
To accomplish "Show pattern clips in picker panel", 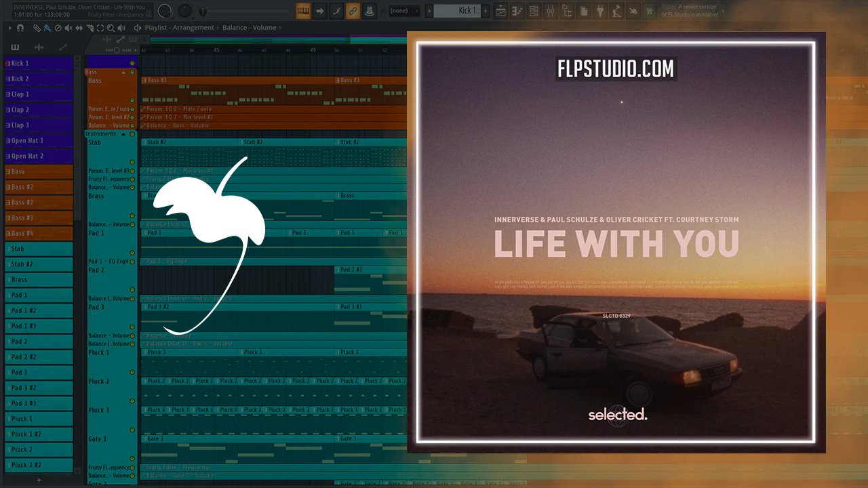I will coord(15,47).
